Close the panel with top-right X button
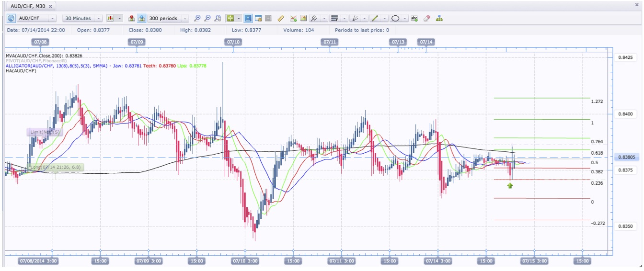The width and height of the screenshot is (644, 271). pyautogui.click(x=637, y=4)
